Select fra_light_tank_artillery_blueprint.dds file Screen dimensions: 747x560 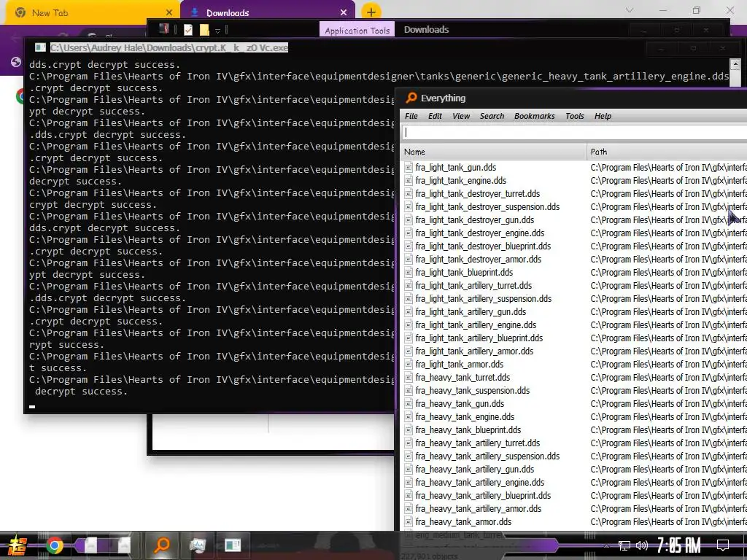(x=479, y=338)
